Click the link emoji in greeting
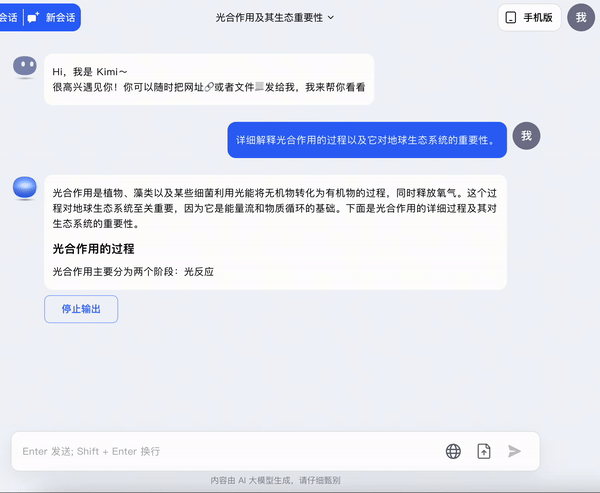The height and width of the screenshot is (493, 600). (208, 88)
